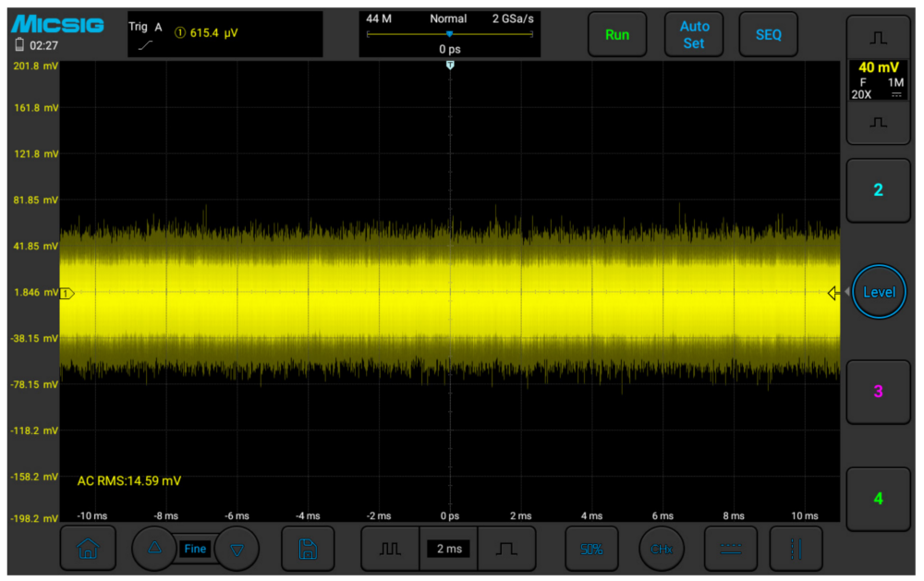Toggle channel 2 on

pyautogui.click(x=878, y=190)
